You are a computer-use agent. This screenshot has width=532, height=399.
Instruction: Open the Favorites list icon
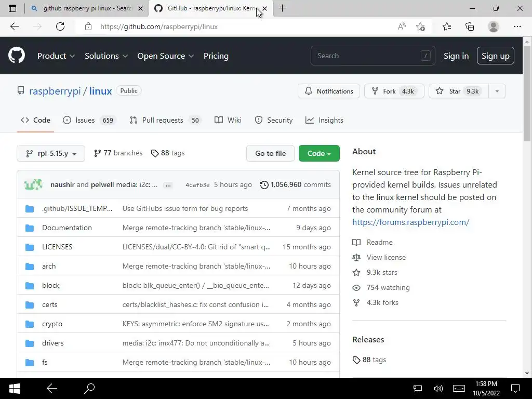click(x=447, y=26)
